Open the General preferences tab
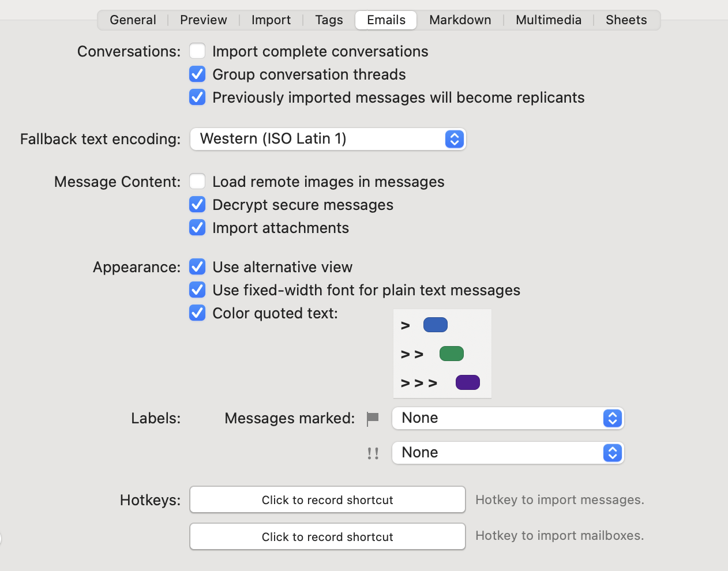The image size is (728, 571). 133,20
